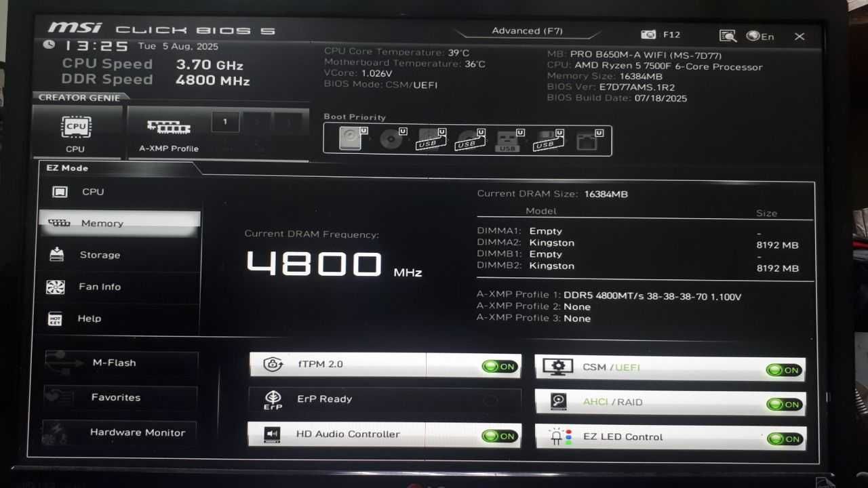The height and width of the screenshot is (488, 868).
Task: Click the MSI Click BIOS 5 logo
Action: pyautogui.click(x=161, y=29)
